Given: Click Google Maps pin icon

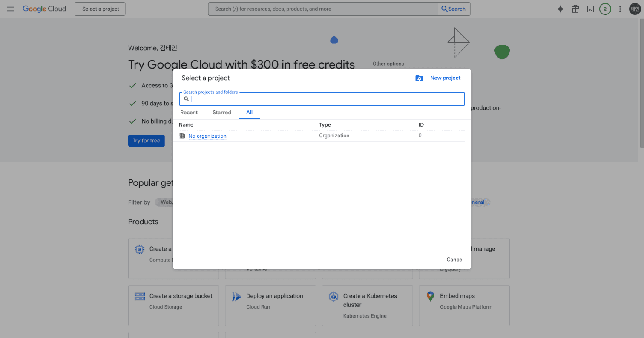Looking at the screenshot, I should pos(430,297).
